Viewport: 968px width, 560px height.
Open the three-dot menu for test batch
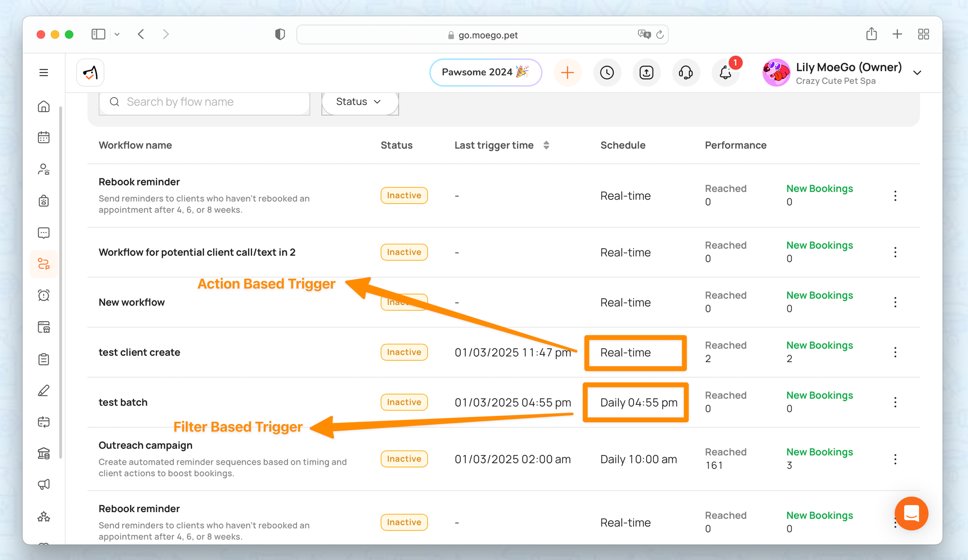pyautogui.click(x=895, y=402)
